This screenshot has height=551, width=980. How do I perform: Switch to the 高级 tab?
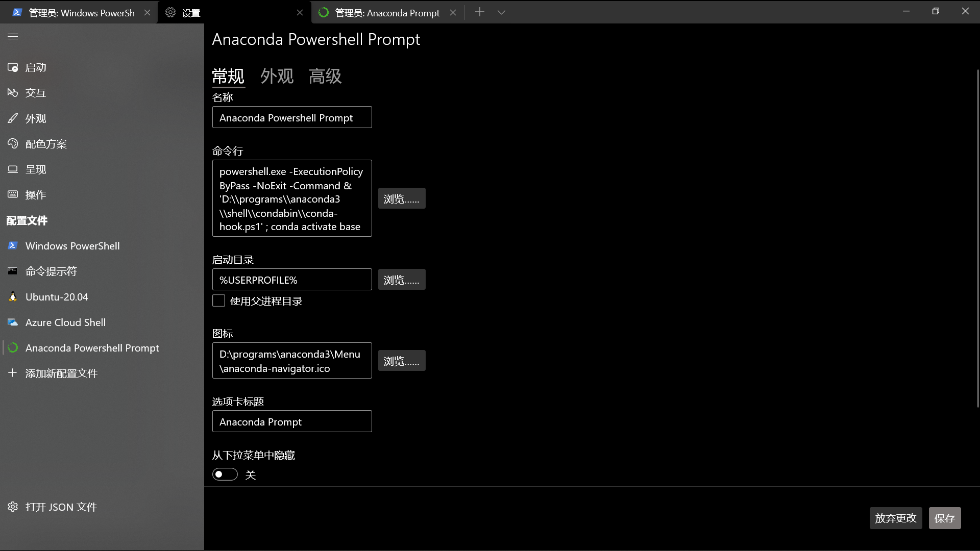click(x=325, y=76)
